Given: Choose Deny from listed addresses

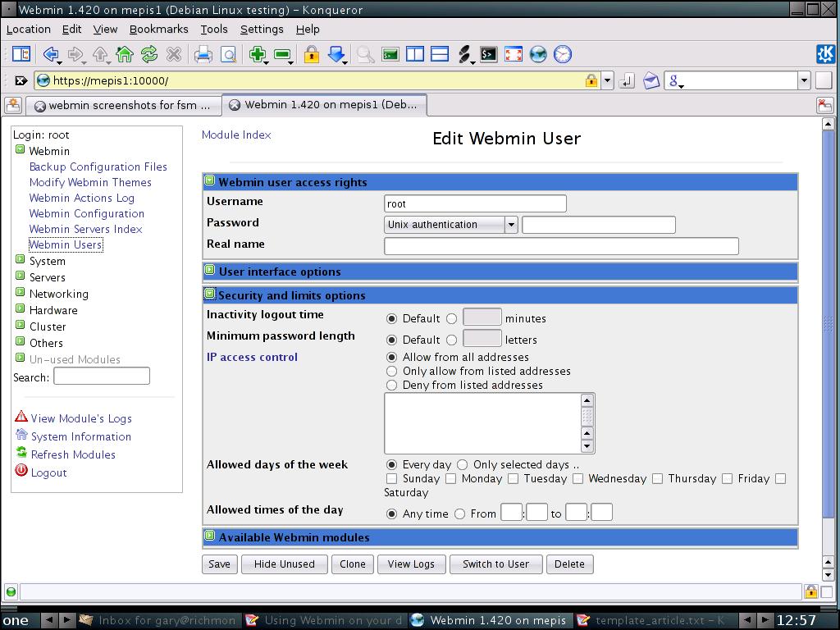Looking at the screenshot, I should [x=391, y=386].
